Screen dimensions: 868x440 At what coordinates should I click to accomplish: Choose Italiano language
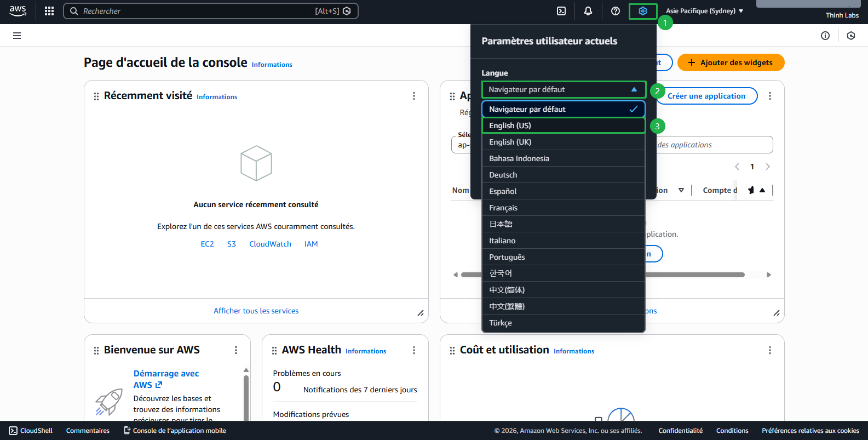[564, 241]
